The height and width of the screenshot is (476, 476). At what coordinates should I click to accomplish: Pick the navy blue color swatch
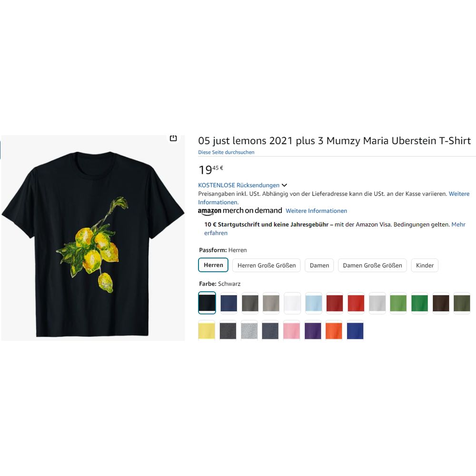[228, 303]
